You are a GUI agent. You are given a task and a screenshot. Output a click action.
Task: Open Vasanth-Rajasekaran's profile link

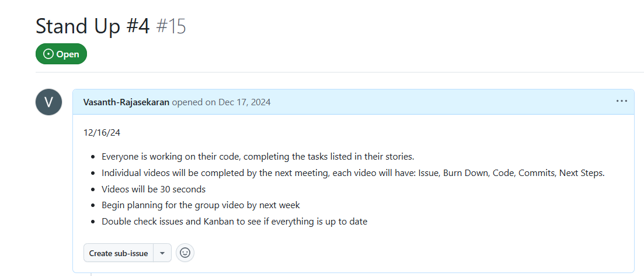(x=126, y=102)
